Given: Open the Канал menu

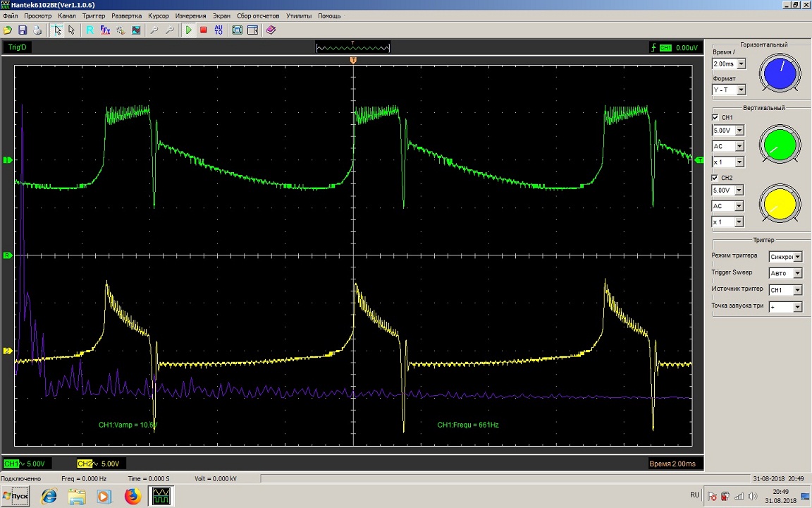Looking at the screenshot, I should click(x=67, y=16).
